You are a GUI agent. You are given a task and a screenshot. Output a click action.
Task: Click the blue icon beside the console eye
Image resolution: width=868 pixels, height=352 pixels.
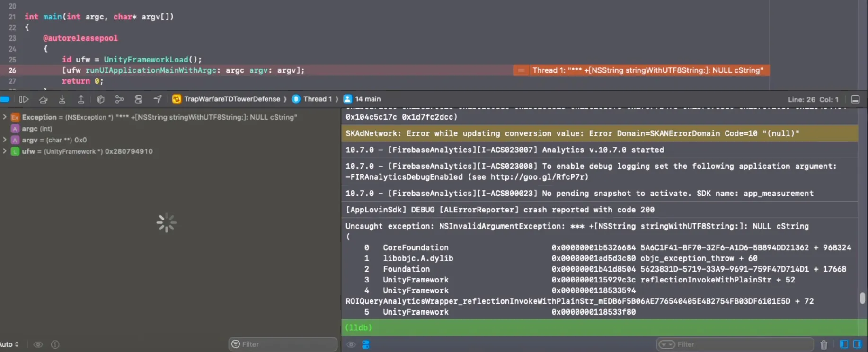[x=366, y=344]
